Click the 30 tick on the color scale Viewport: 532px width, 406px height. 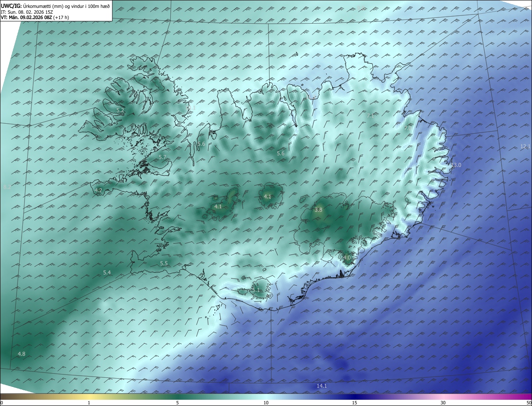click(x=443, y=403)
